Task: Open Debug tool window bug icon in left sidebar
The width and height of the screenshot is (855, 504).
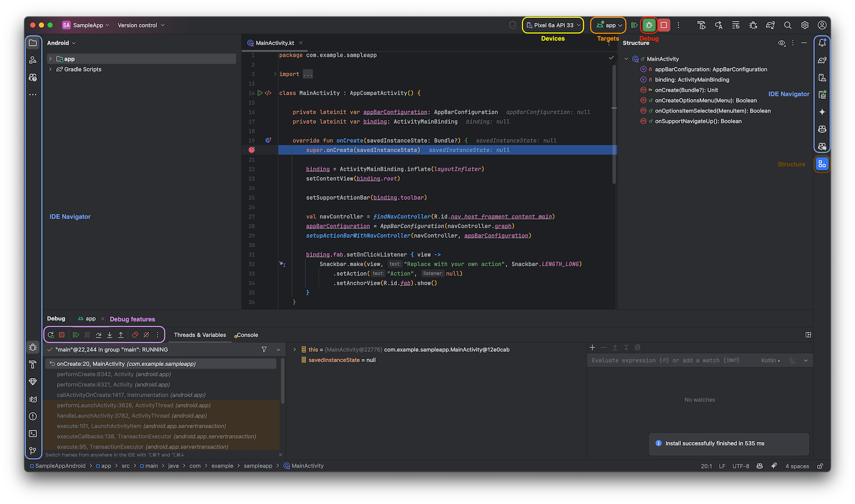Action: point(33,347)
